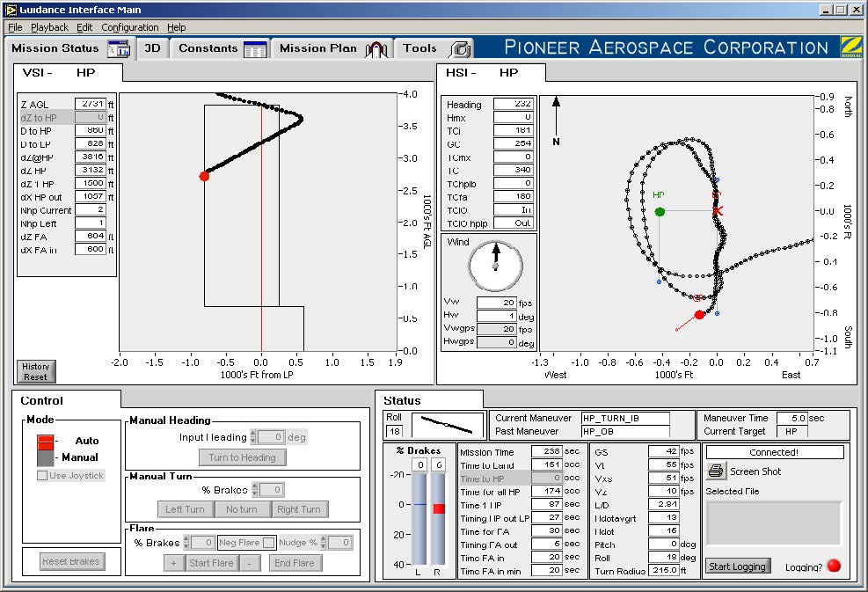Click the Z AGL value field
868x592 pixels.
pyautogui.click(x=91, y=104)
